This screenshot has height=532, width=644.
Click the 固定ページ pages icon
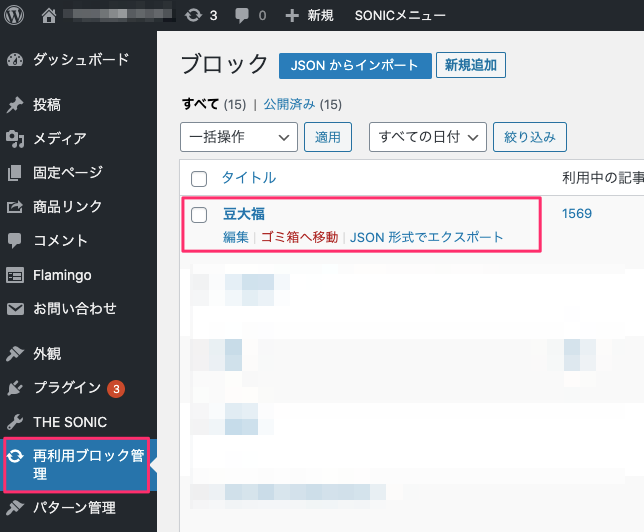(15, 173)
